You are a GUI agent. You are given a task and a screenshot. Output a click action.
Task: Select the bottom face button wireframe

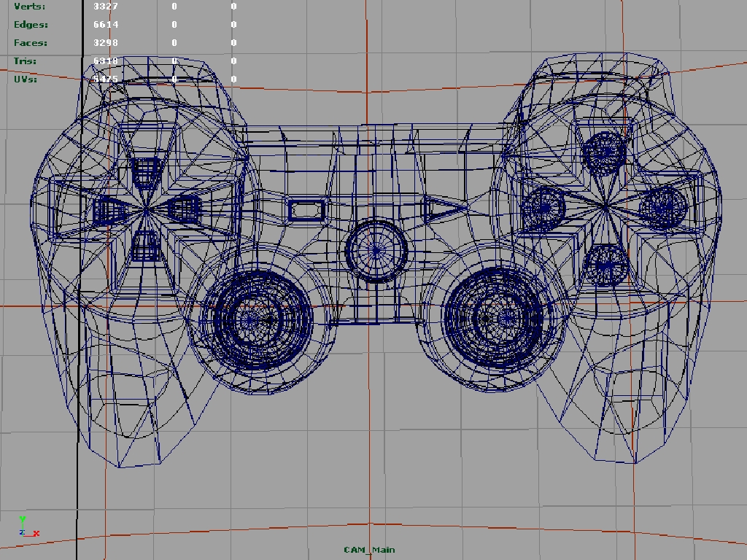606,265
